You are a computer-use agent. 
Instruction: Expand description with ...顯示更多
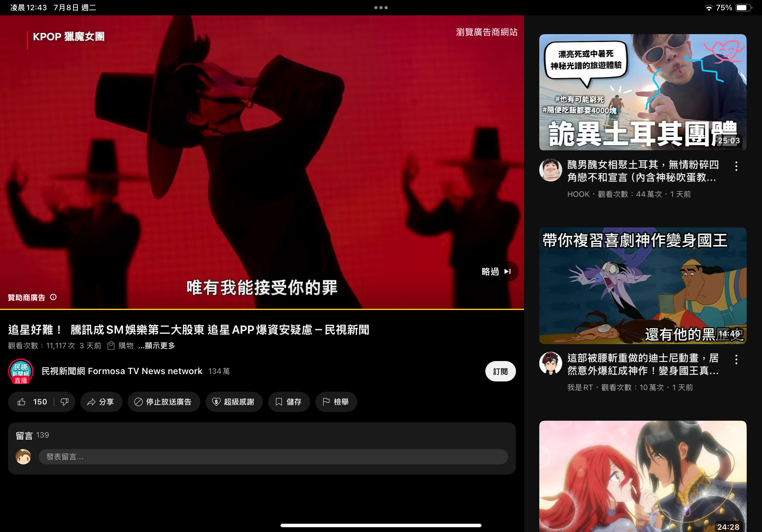[157, 346]
